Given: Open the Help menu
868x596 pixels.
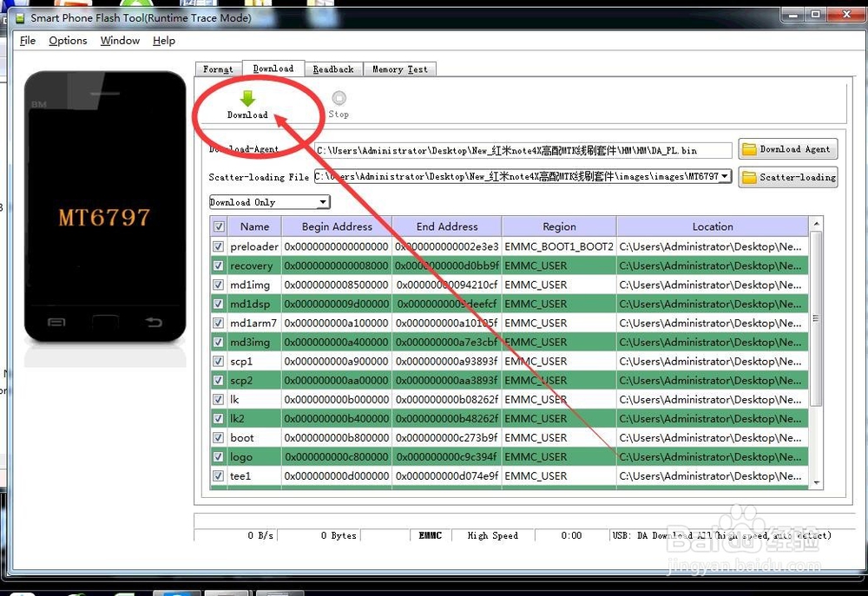Looking at the screenshot, I should tap(164, 41).
